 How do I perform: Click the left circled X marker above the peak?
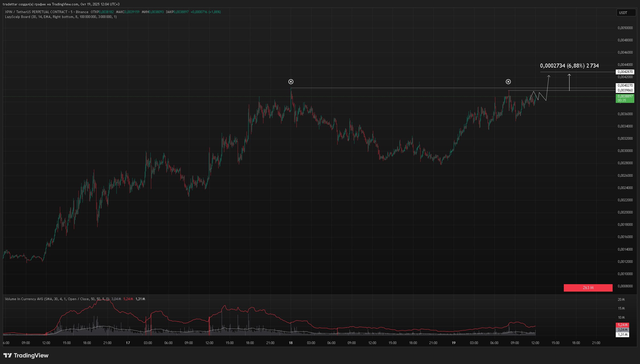291,82
